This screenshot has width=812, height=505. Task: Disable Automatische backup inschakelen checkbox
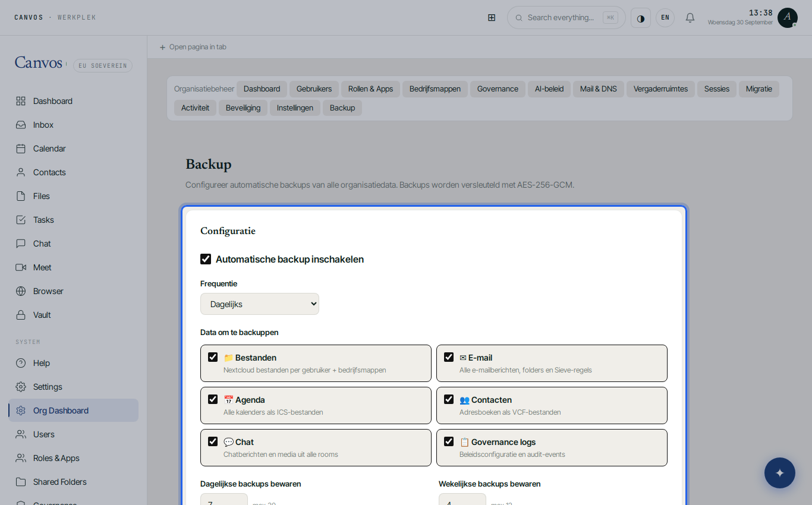pos(206,259)
